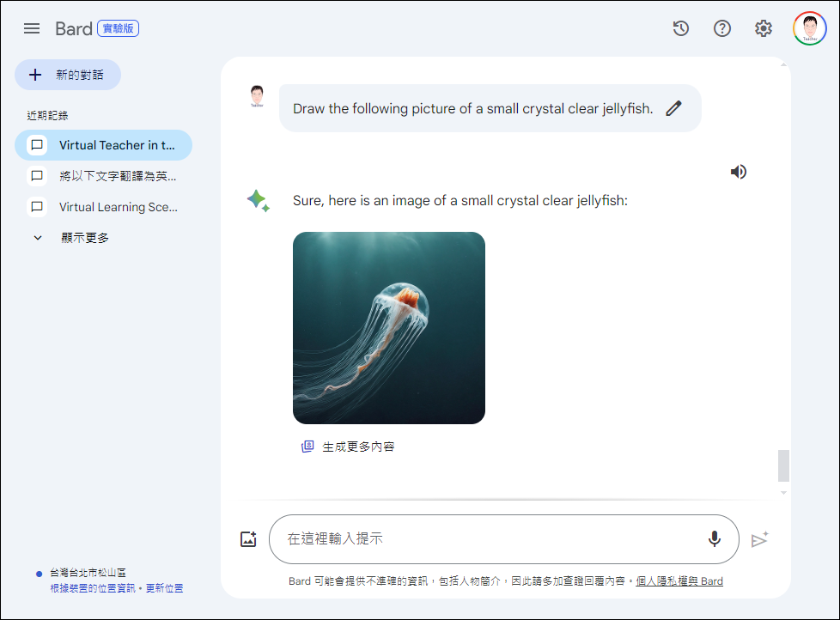
Task: Open Bard activity history clock icon
Action: pos(681,28)
